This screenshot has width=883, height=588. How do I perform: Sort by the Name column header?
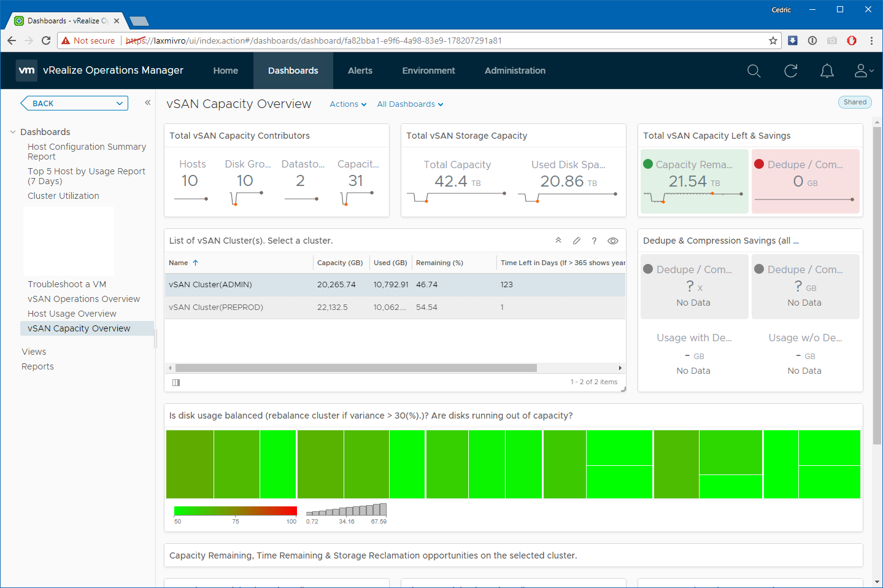point(179,263)
